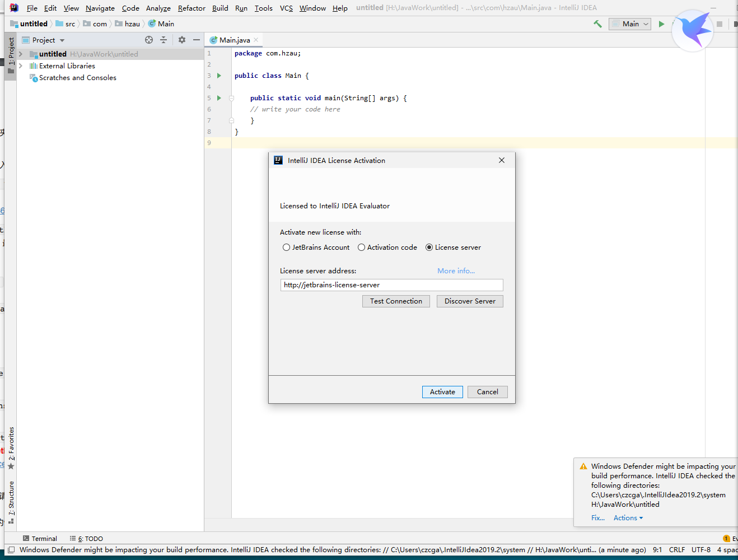Click the Stop square icon in toolbar

coord(720,24)
